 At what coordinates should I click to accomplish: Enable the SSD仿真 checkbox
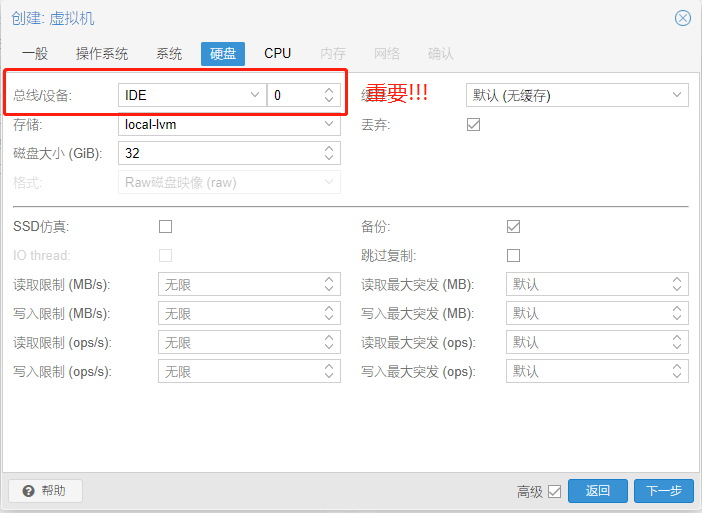pyautogui.click(x=166, y=227)
